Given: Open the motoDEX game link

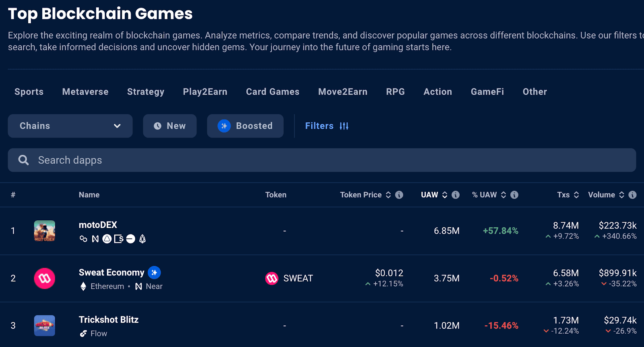Looking at the screenshot, I should [x=98, y=225].
